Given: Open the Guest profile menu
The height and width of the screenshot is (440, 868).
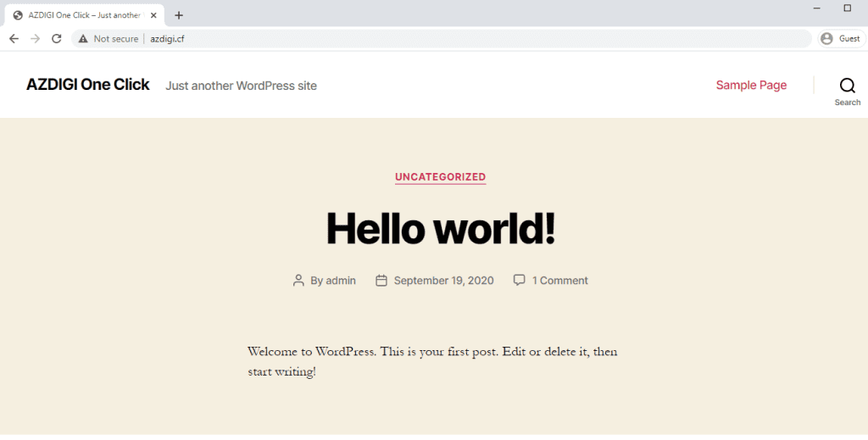Looking at the screenshot, I should coord(840,39).
